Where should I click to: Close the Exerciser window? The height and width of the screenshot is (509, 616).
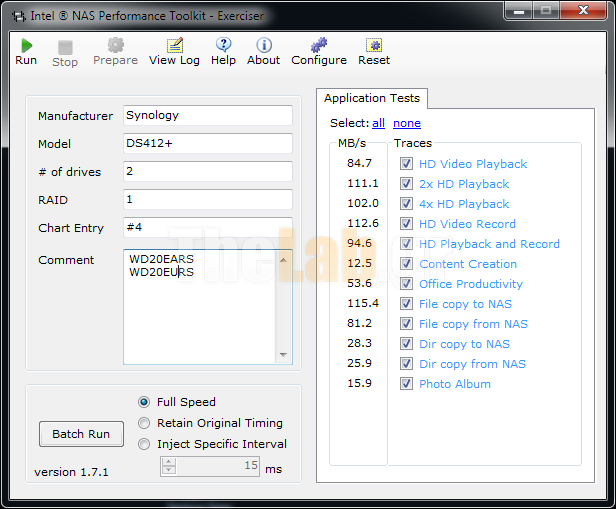click(x=583, y=11)
